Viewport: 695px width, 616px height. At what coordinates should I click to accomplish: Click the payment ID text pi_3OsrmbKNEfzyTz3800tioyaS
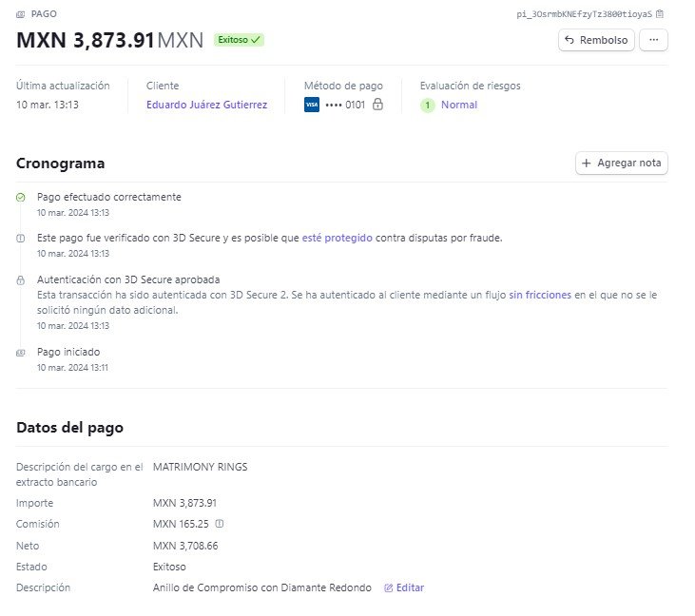pyautogui.click(x=584, y=14)
